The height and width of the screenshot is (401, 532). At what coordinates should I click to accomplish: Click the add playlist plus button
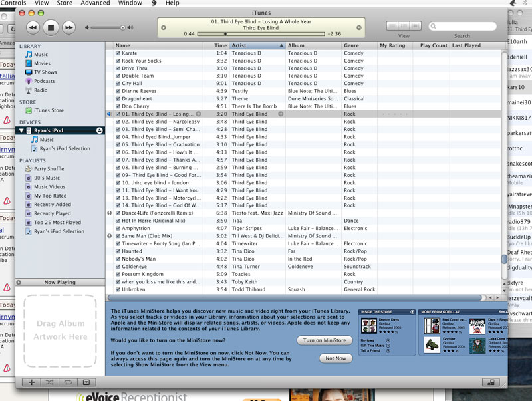pyautogui.click(x=31, y=382)
